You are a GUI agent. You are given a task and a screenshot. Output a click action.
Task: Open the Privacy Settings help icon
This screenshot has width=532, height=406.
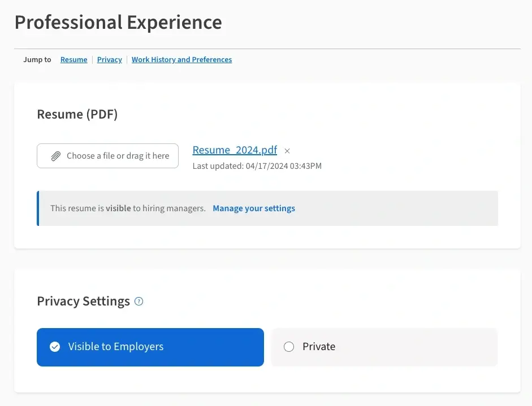[x=139, y=302]
